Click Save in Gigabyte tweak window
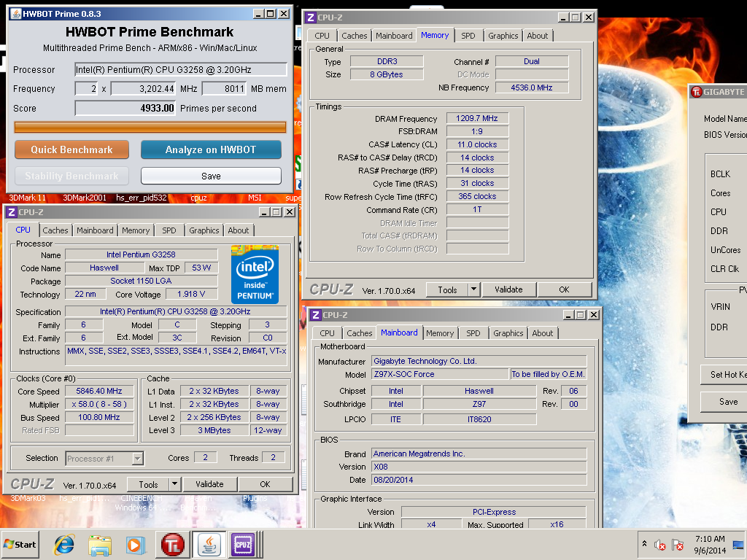The image size is (747, 560). (724, 402)
